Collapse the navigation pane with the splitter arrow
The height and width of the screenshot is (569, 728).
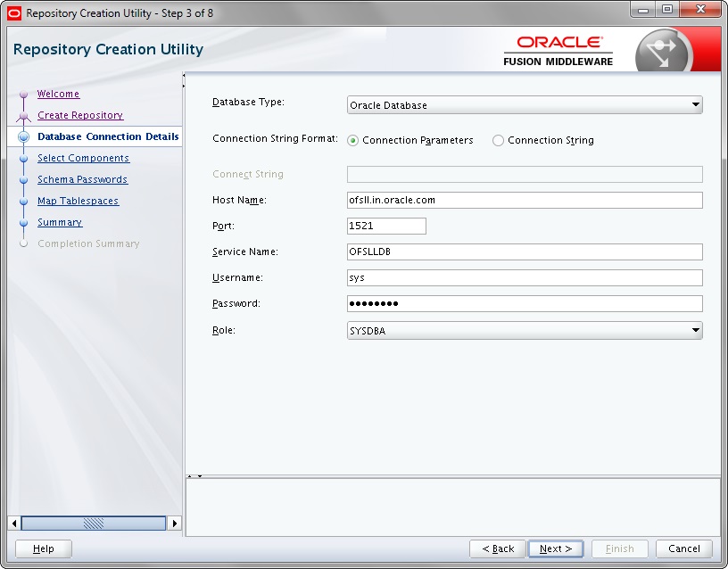(184, 75)
